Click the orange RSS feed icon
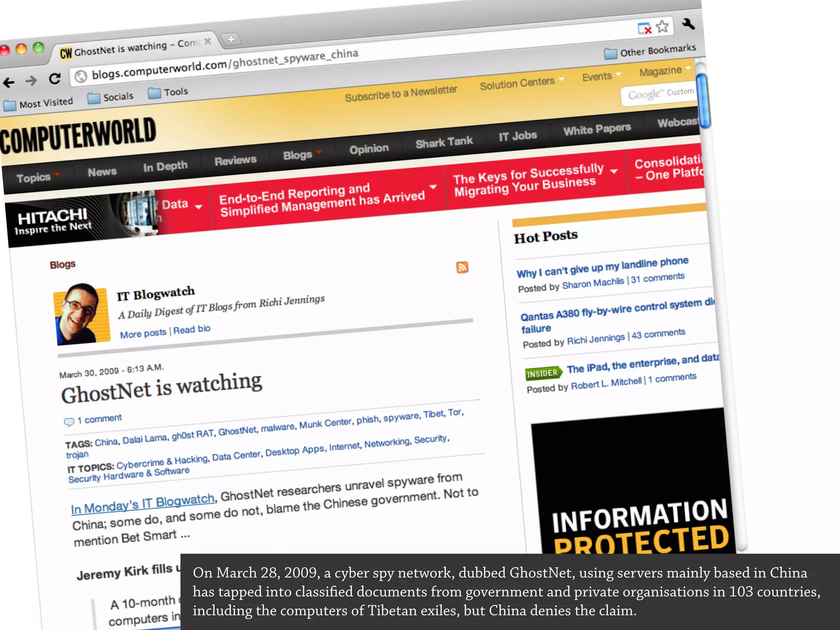 tap(462, 267)
